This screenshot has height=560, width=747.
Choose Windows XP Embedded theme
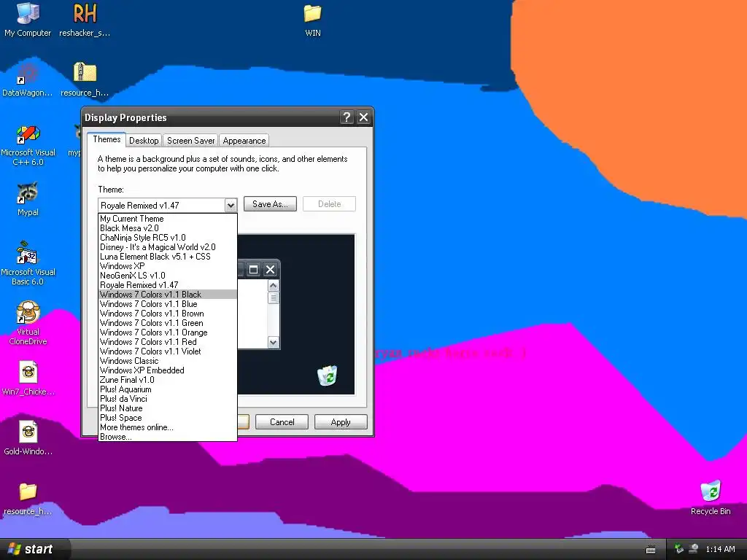click(168, 370)
